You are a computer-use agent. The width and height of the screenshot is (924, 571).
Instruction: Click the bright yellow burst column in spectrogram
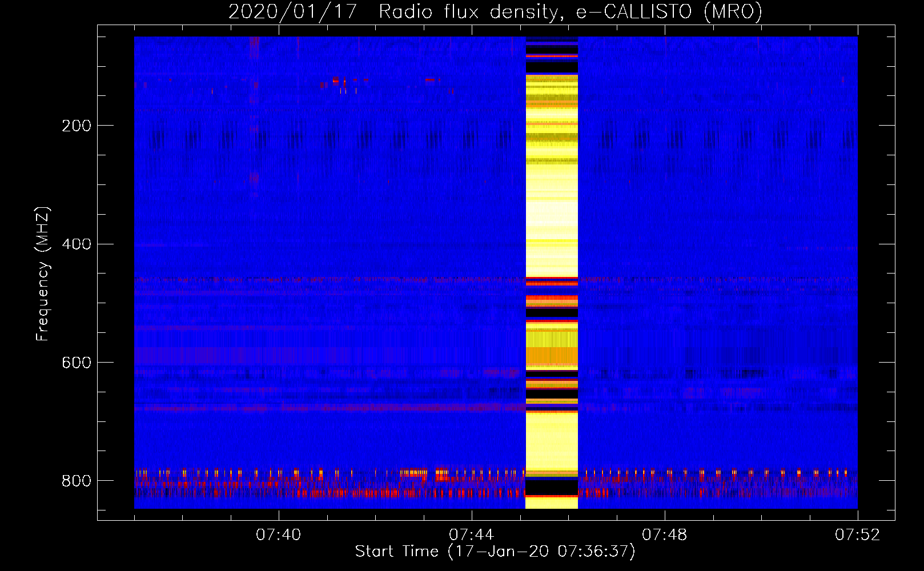[552, 273]
